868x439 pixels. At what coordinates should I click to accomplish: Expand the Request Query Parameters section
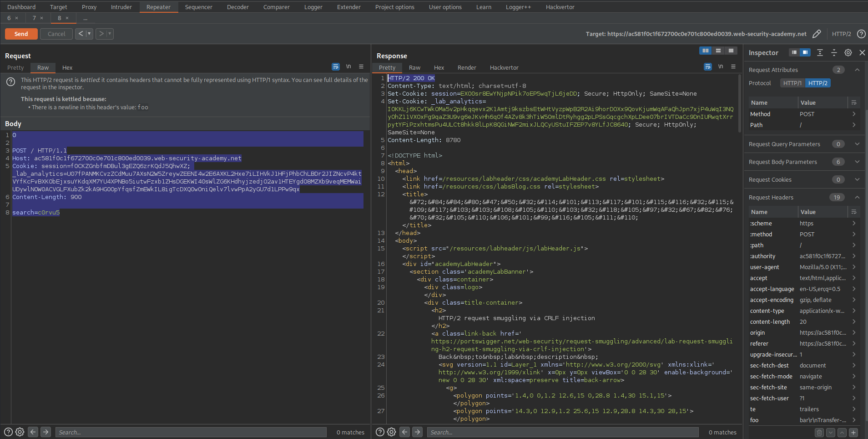pos(857,144)
